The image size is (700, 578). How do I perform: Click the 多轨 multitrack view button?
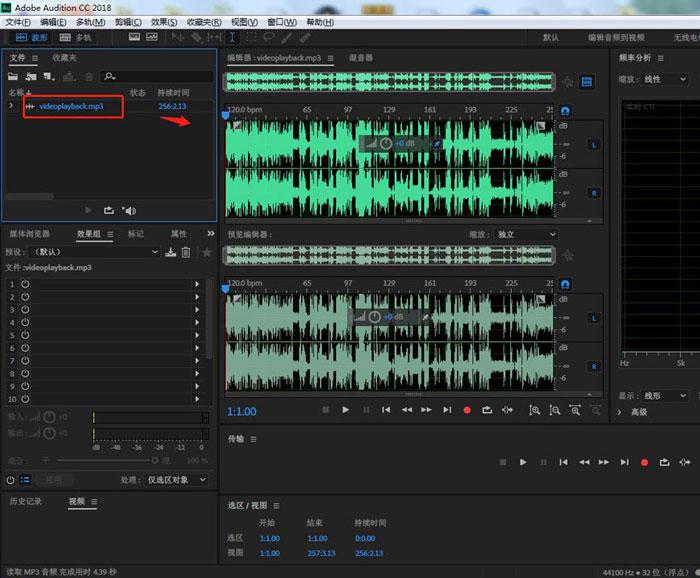point(76,37)
